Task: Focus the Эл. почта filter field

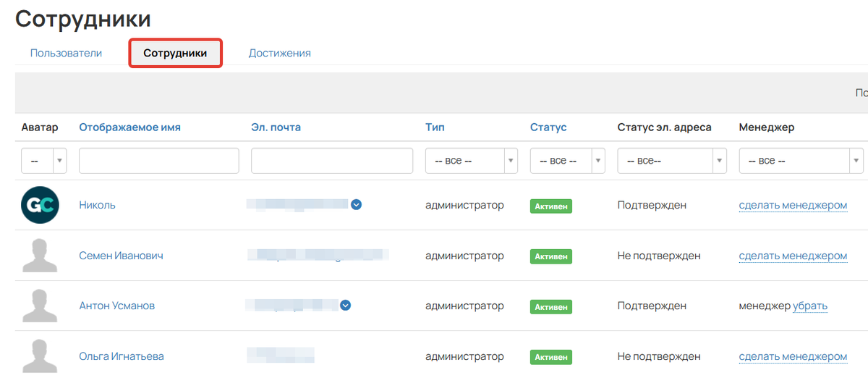Action: pos(331,161)
